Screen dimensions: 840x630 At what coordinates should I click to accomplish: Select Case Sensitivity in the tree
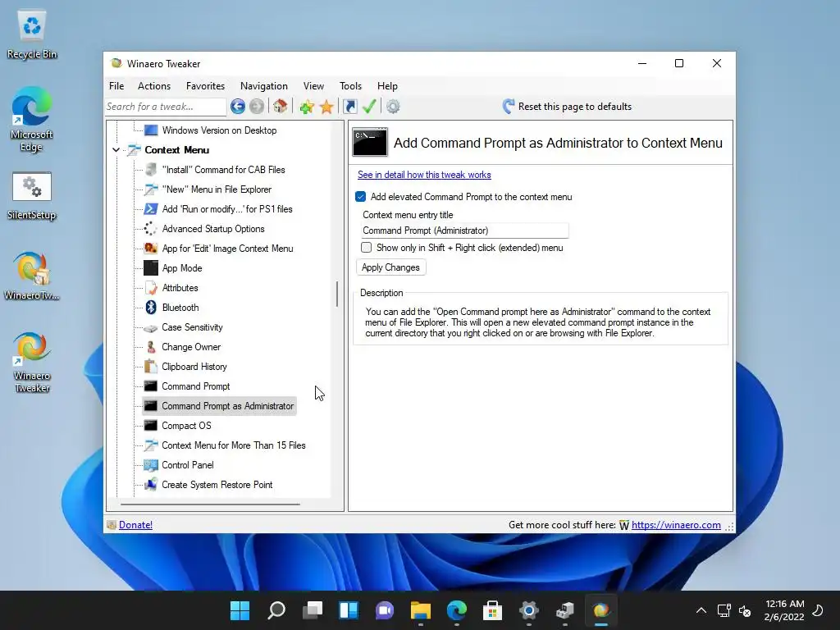pos(192,327)
